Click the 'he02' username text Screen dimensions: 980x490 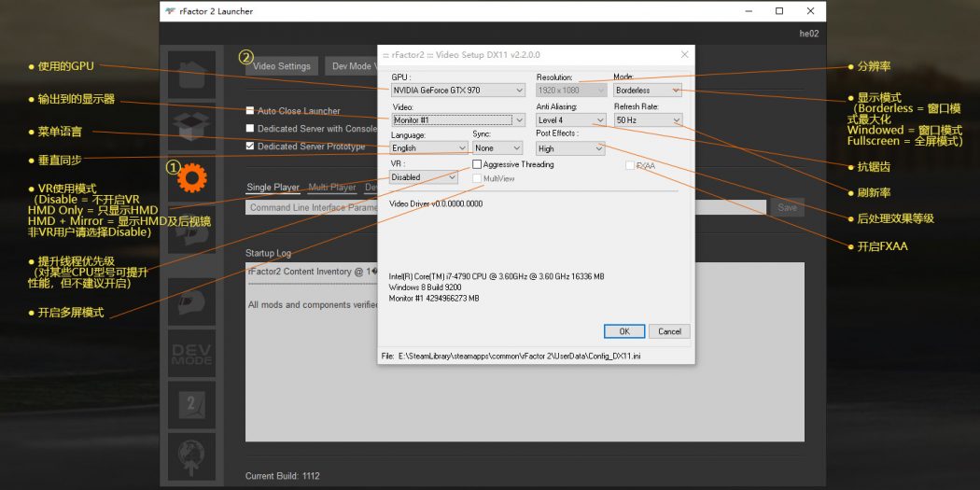(x=809, y=34)
